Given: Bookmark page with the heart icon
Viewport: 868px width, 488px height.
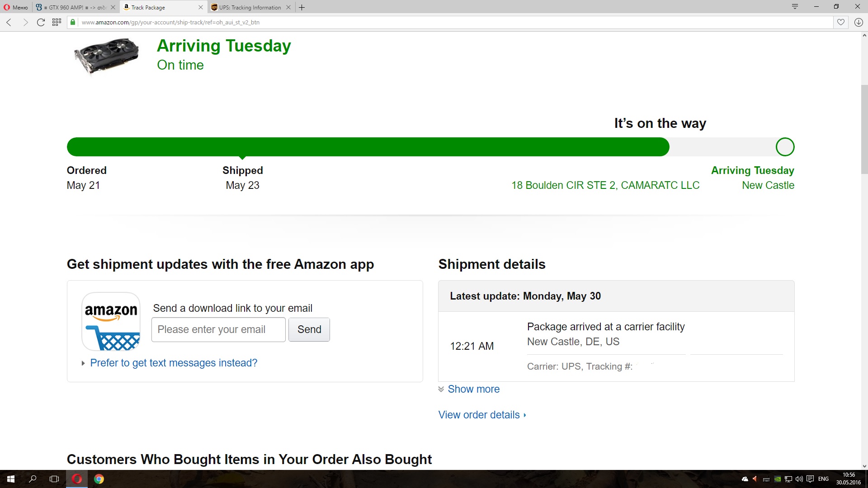Looking at the screenshot, I should pyautogui.click(x=841, y=22).
